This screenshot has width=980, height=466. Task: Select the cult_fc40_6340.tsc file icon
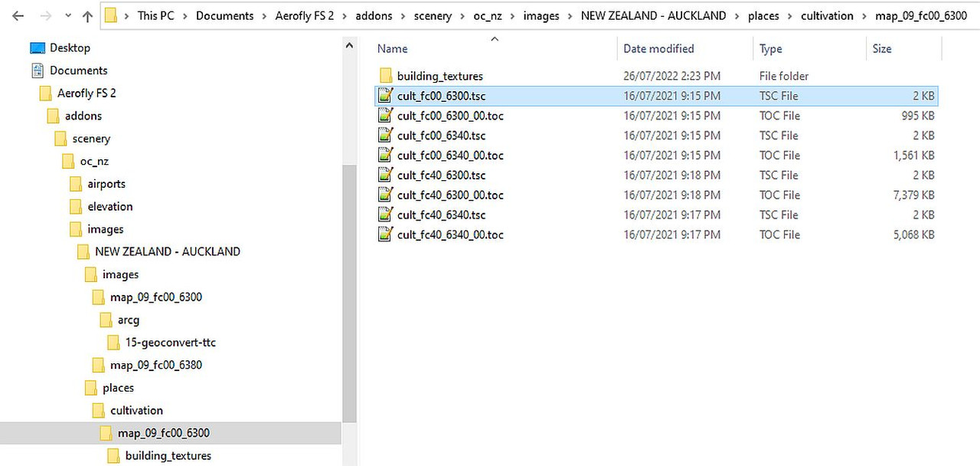click(x=385, y=215)
